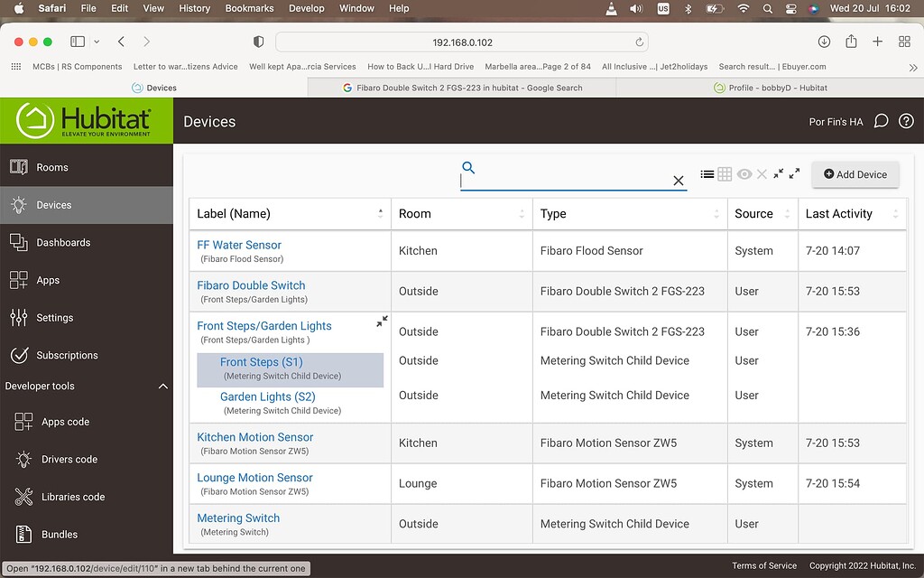Screen dimensions: 924x578
Task: Open Drivers code developer tool
Action: coord(69,459)
